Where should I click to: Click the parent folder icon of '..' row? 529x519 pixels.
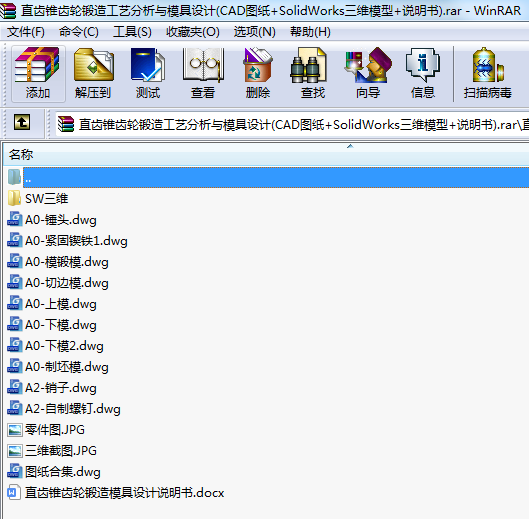pos(14,177)
